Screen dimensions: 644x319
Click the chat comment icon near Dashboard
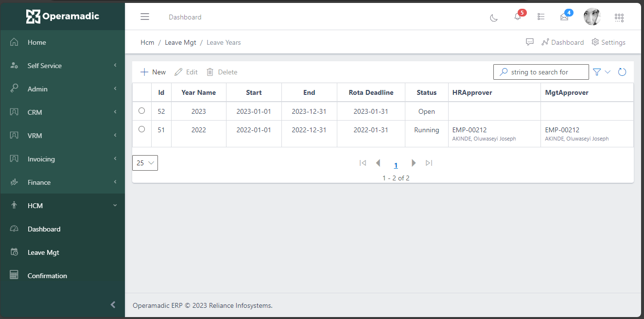coord(530,42)
